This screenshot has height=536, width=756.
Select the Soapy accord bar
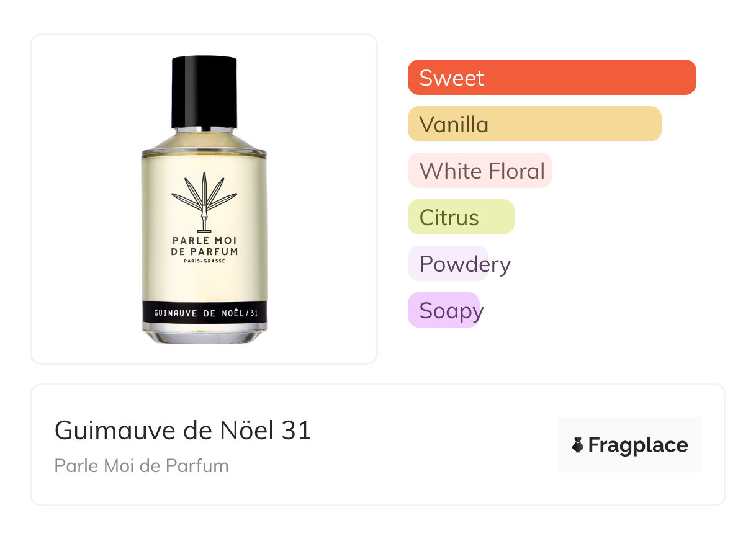[444, 310]
